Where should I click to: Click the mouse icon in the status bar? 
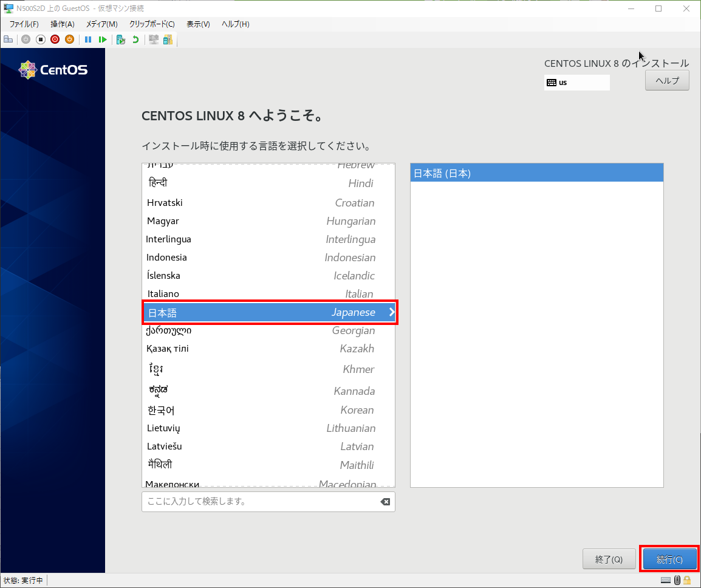677,581
